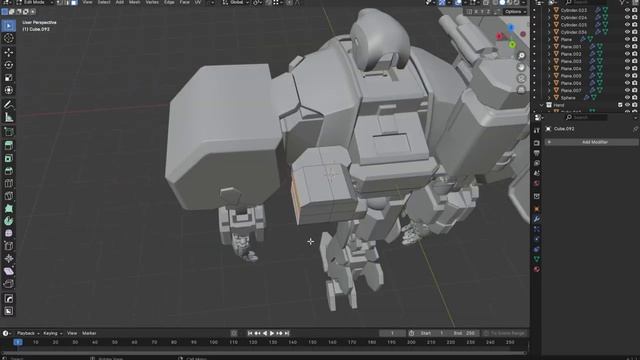Open the Edit Mode dropdown
The height and width of the screenshot is (360, 640).
(x=35, y=2)
